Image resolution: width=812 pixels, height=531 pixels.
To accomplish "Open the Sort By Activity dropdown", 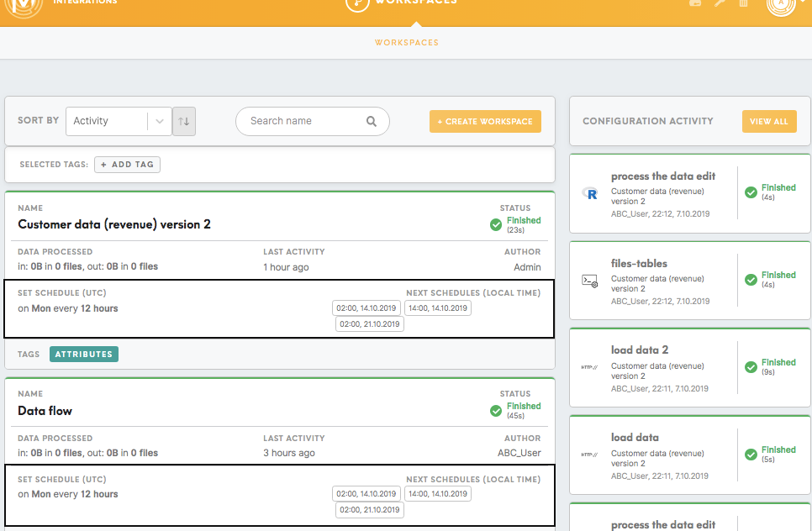I will click(x=119, y=121).
